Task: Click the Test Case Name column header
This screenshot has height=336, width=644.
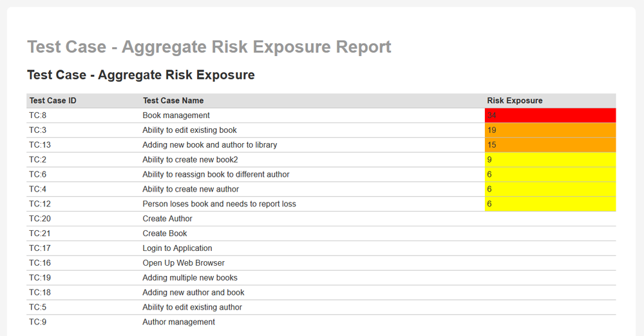Action: [173, 101]
